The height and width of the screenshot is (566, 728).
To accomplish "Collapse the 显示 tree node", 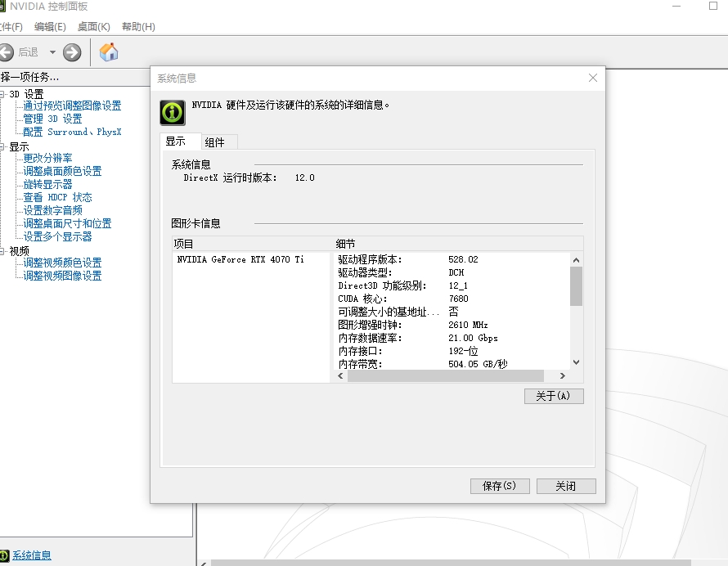I will (x=2, y=146).
